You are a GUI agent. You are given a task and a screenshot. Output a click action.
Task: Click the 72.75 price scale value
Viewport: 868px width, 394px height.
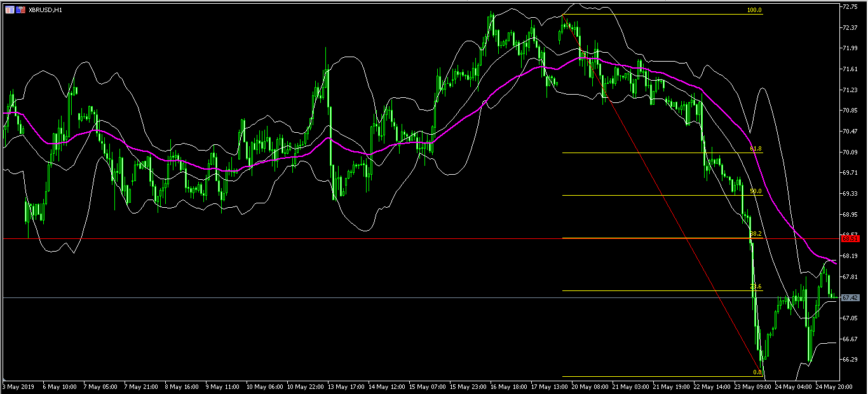click(x=850, y=6)
